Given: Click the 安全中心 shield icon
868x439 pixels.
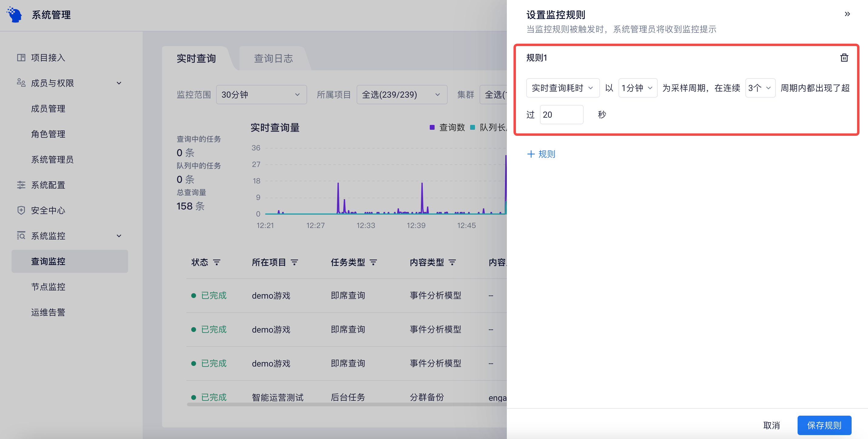Looking at the screenshot, I should (x=21, y=210).
